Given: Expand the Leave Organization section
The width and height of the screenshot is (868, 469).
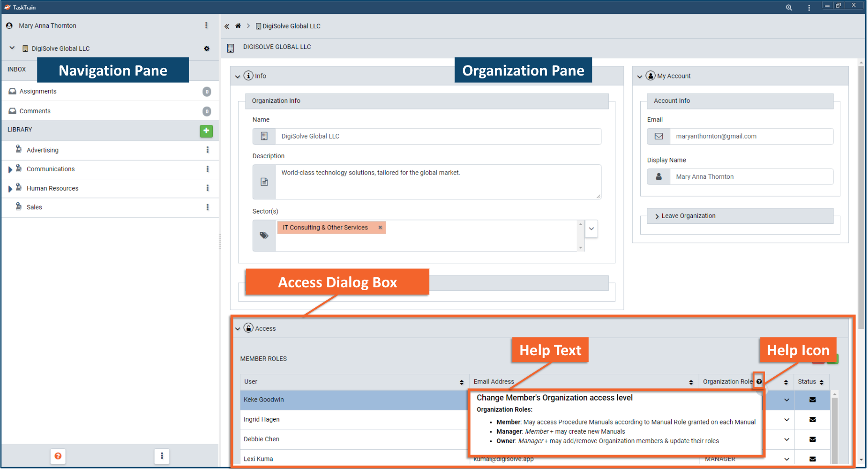Looking at the screenshot, I should (657, 216).
